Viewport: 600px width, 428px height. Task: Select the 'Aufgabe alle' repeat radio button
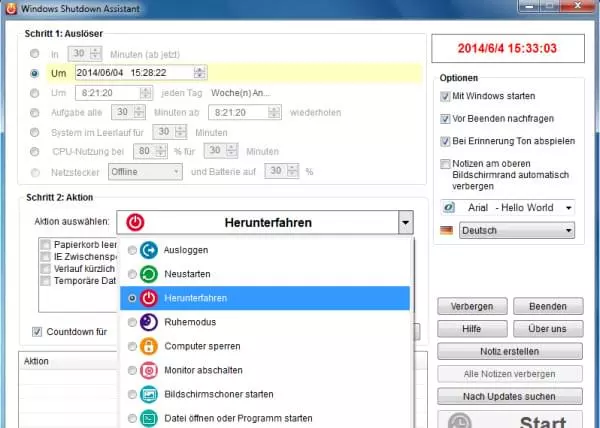[34, 112]
